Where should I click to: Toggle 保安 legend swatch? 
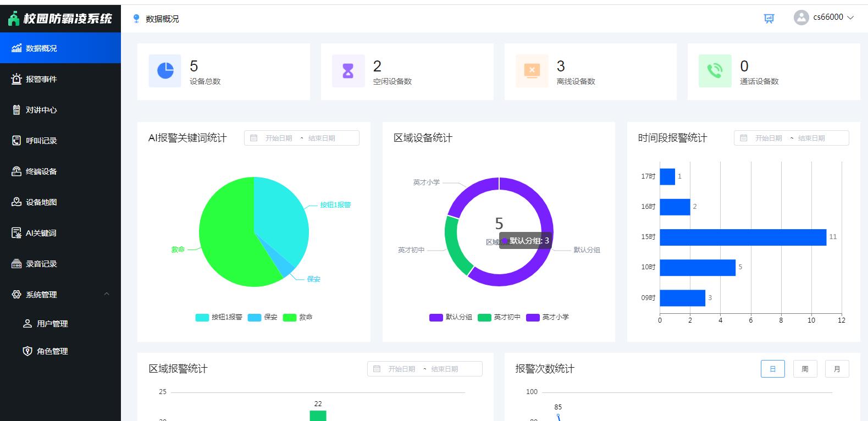coord(255,318)
